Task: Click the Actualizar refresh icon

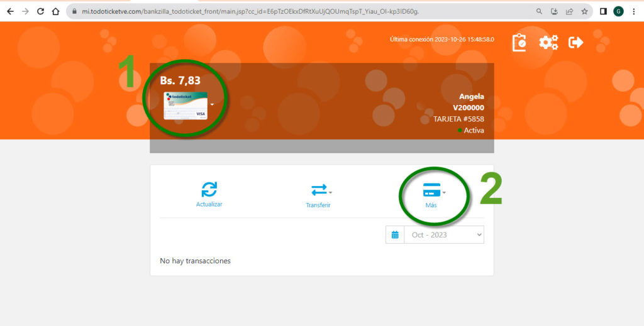Action: 209,190
